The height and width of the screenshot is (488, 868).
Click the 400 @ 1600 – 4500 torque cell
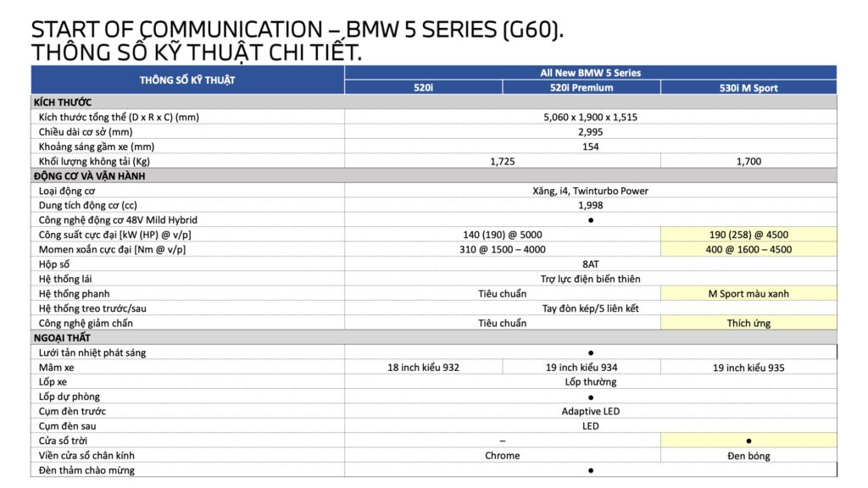(748, 249)
